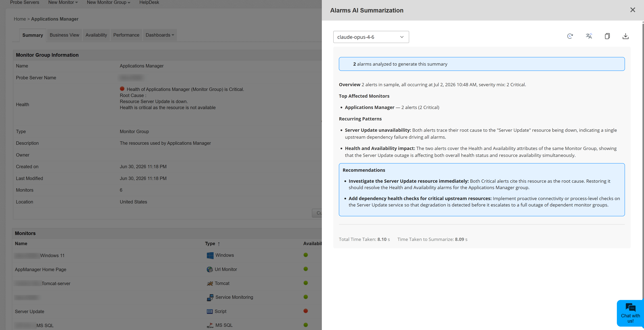Switch to the Performance tab

pyautogui.click(x=126, y=35)
